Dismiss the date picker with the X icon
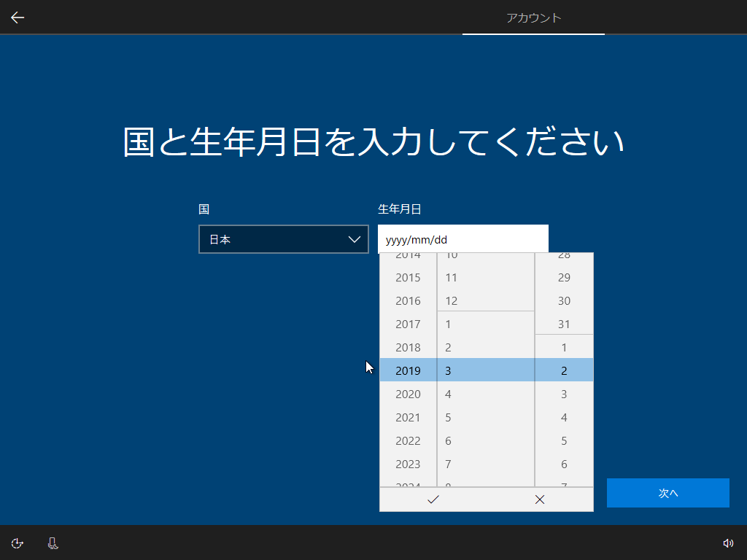The image size is (747, 560). (539, 499)
